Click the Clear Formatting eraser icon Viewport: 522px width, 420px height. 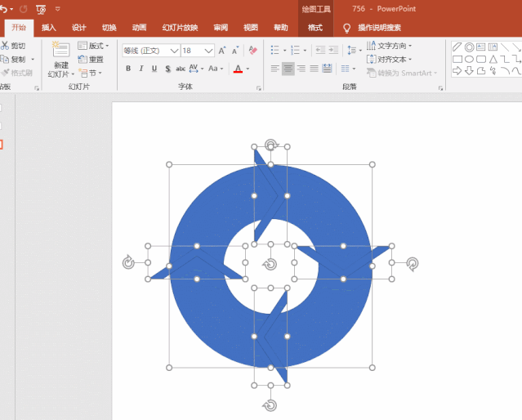tap(252, 51)
